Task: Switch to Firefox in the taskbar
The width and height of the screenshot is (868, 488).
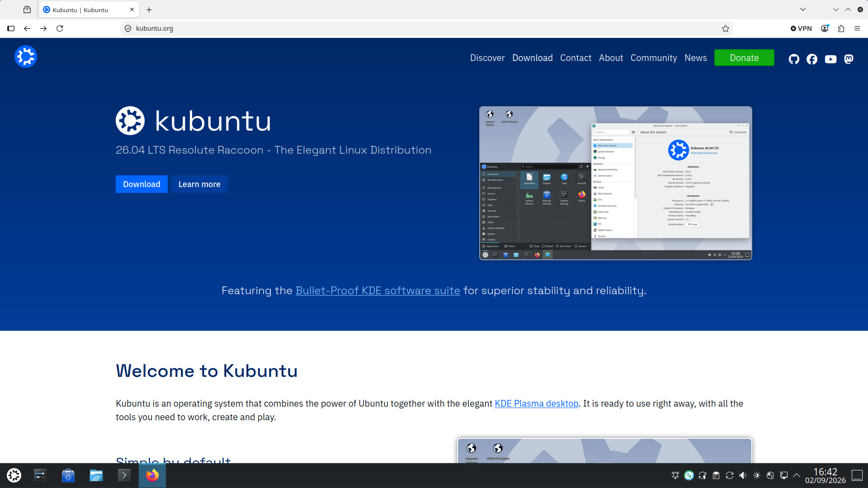Action: (152, 475)
